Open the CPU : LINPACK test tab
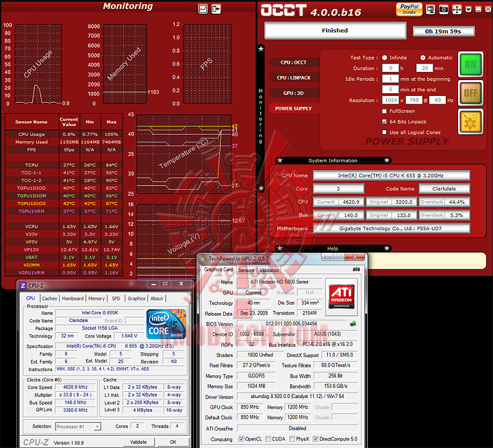Screen dimensions: 493x448 pos(294,77)
